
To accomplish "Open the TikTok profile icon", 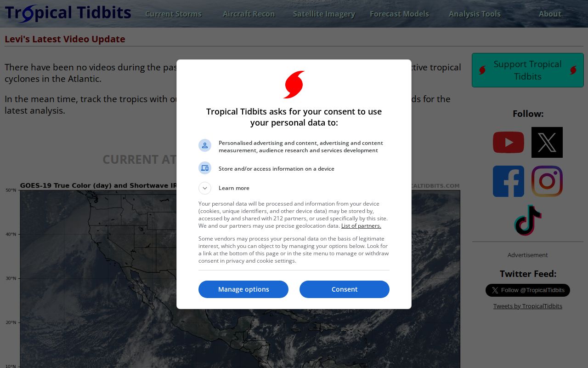I will pos(528,220).
